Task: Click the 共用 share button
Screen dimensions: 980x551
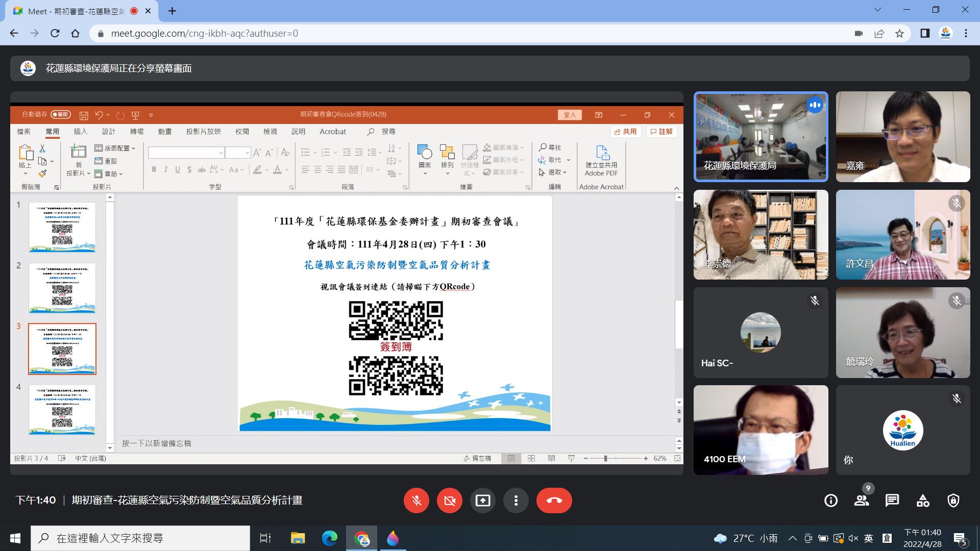Action: (626, 132)
